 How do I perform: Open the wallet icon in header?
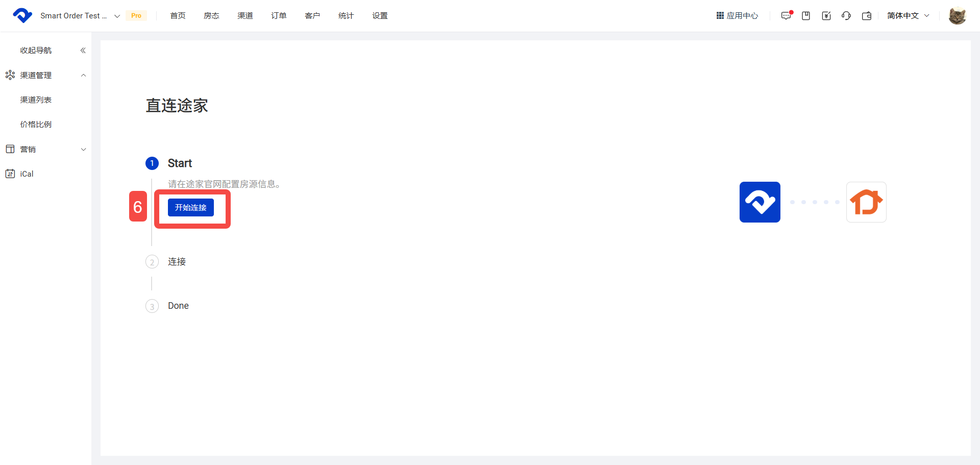pos(867,16)
